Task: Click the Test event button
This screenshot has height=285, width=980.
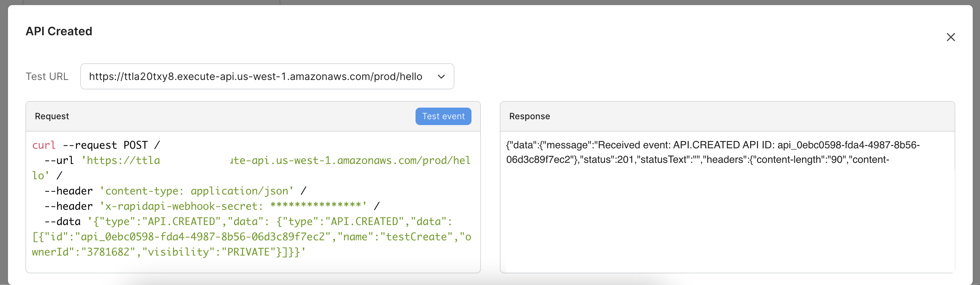Action: coord(443,116)
